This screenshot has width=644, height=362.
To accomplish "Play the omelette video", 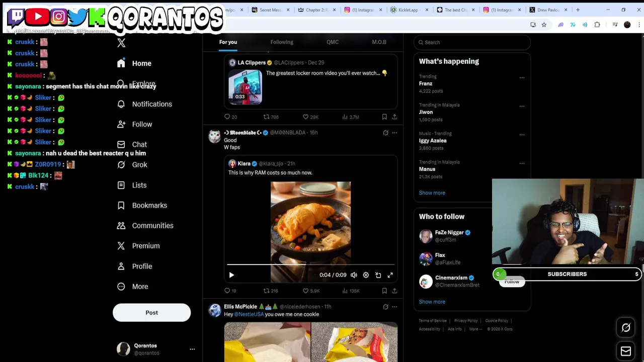I will coord(231,275).
